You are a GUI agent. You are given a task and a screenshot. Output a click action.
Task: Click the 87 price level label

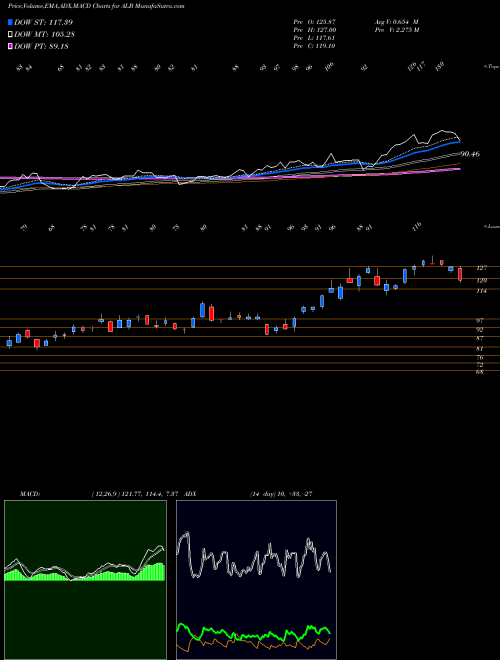pyautogui.click(x=480, y=339)
